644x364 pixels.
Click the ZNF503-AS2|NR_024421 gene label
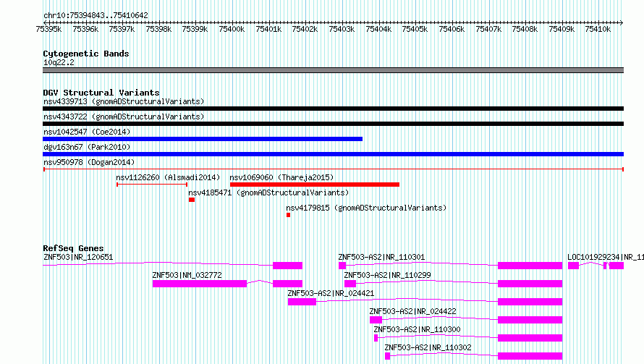(331, 293)
